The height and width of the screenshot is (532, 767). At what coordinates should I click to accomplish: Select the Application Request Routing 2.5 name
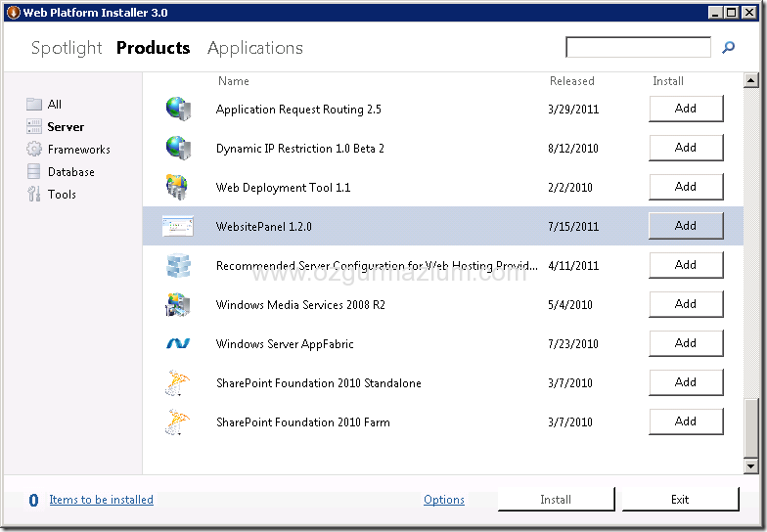(x=298, y=110)
